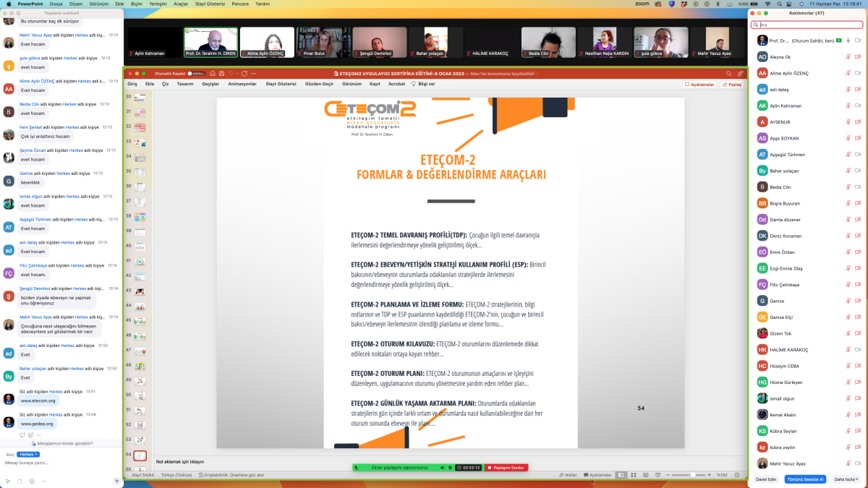Open the Daha fazla dropdown in participants

pyautogui.click(x=847, y=479)
